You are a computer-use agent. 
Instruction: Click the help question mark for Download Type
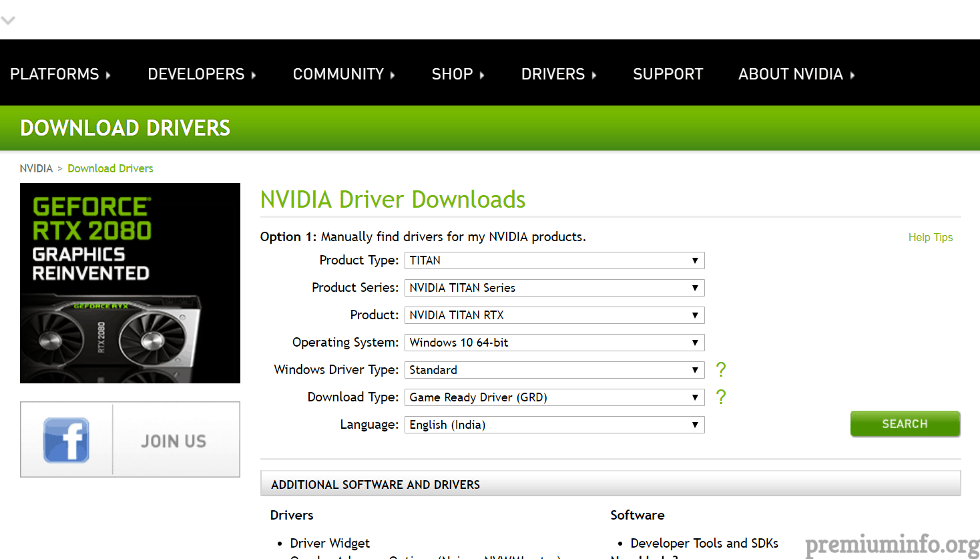[721, 397]
